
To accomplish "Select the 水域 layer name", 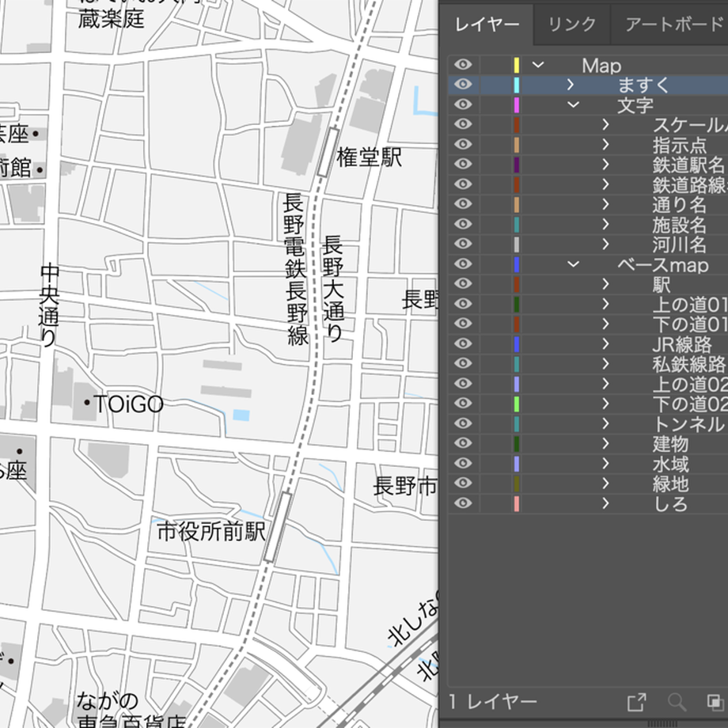I will (x=670, y=464).
